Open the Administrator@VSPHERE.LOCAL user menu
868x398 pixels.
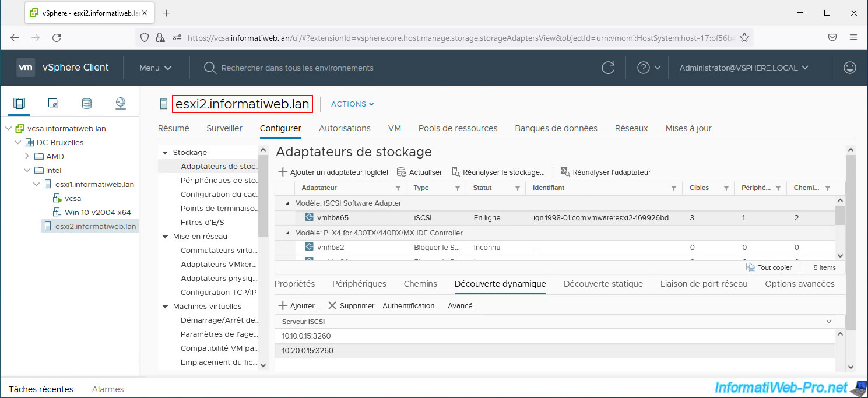tap(743, 68)
